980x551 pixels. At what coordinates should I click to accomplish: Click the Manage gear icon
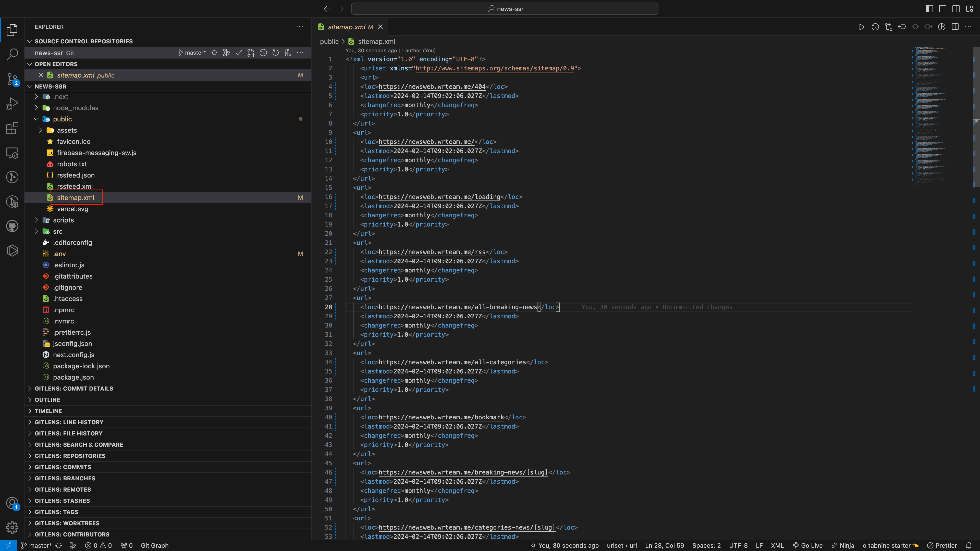point(12,528)
